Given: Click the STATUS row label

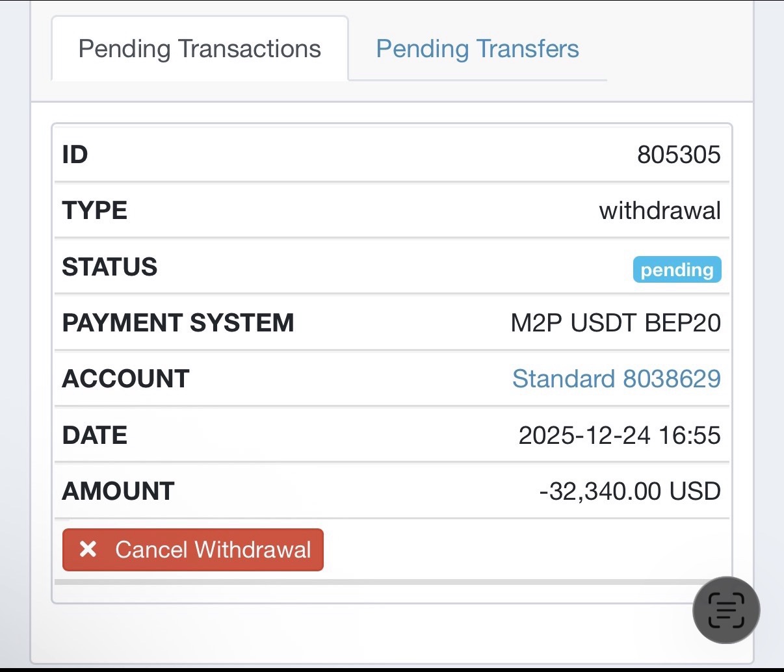Looking at the screenshot, I should click(x=110, y=267).
